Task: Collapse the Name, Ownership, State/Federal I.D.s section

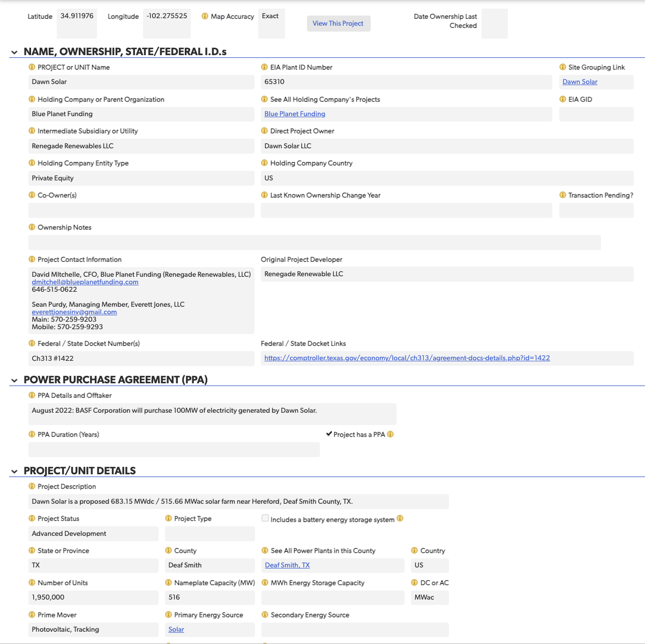Action: pos(14,52)
